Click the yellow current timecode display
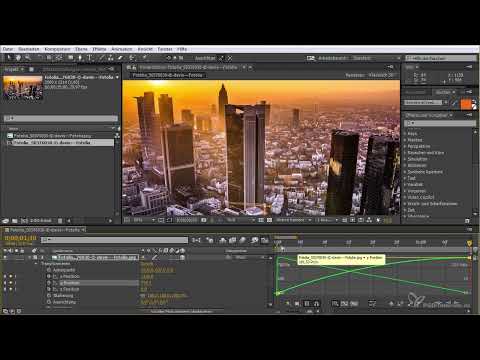The image size is (480, 360). click(x=20, y=238)
